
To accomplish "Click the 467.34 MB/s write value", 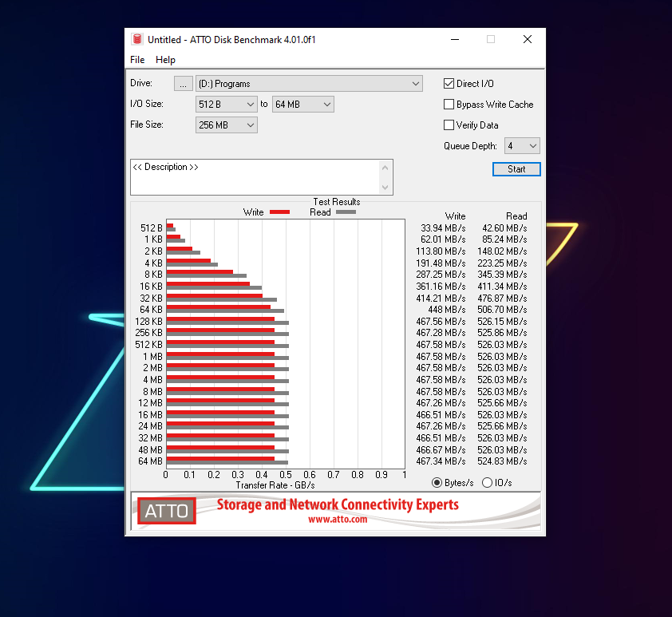I will tap(441, 461).
